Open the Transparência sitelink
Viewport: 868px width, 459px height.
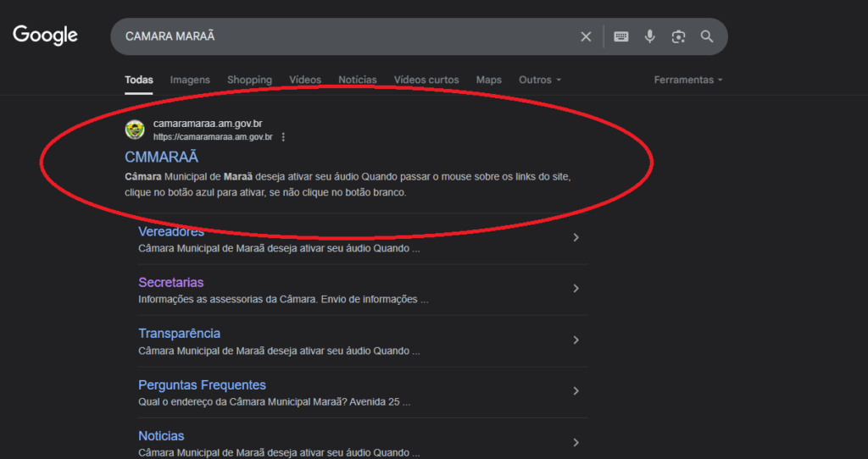click(x=179, y=334)
